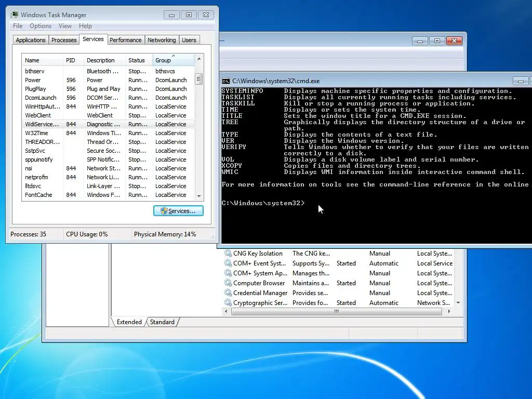Click the Cryptographic Ser... service name
This screenshot has height=399, width=532.
(x=260, y=303)
